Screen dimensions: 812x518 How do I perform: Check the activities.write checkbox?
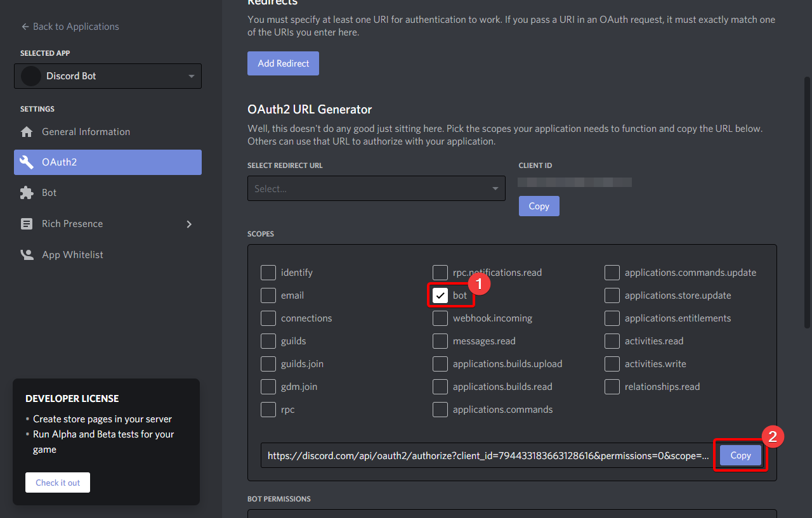tap(612, 364)
